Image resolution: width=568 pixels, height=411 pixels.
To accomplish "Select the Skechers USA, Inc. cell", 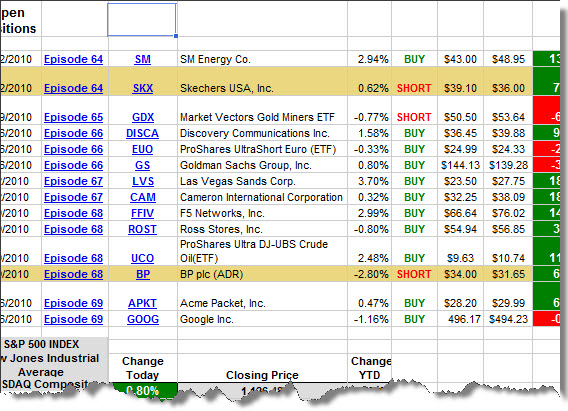I will [x=262, y=81].
